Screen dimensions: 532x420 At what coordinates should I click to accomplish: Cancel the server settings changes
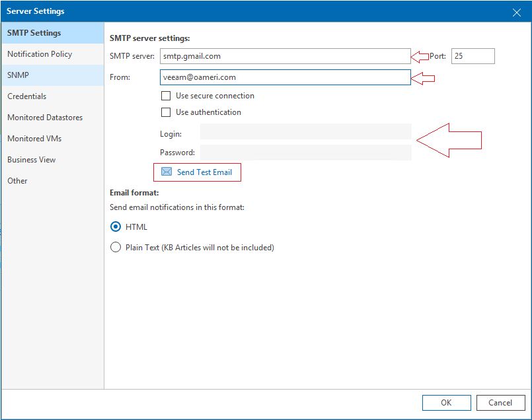[x=500, y=403]
